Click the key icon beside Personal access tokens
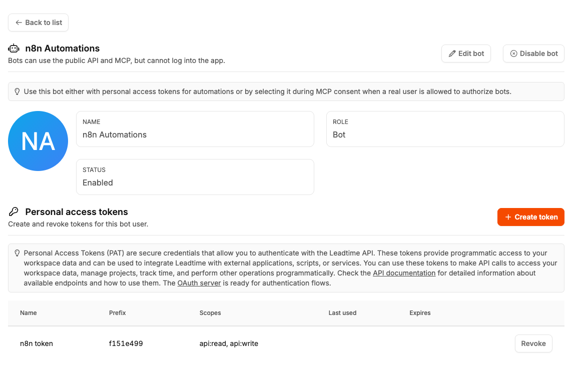The height and width of the screenshot is (385, 588). (x=14, y=211)
